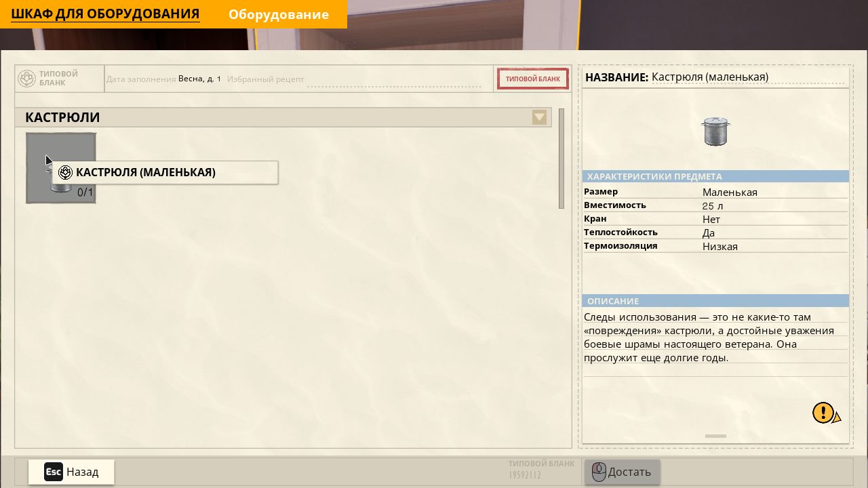Click the Дата заполнения Весна field

163,79
